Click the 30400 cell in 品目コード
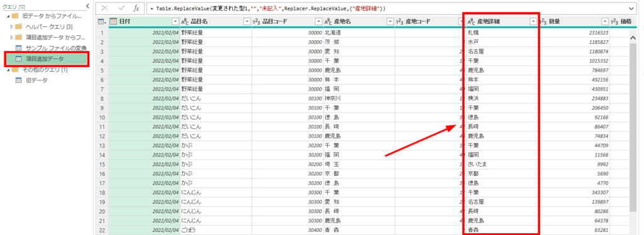Viewport: 644px width, 235px height. click(287, 230)
